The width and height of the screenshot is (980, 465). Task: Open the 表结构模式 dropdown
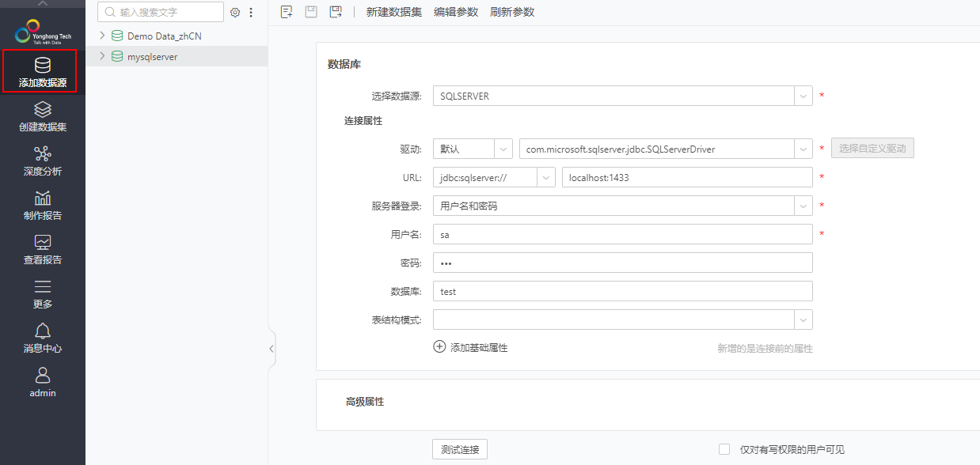tap(802, 319)
